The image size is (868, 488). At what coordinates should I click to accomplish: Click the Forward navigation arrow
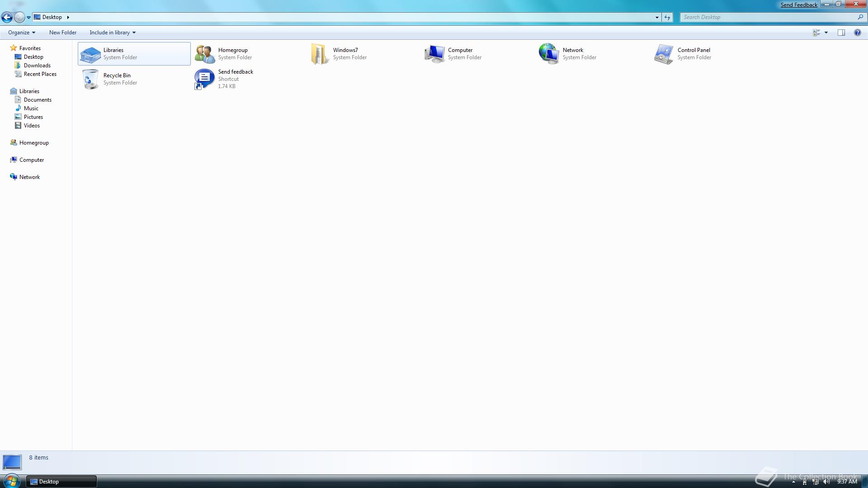[x=19, y=17]
